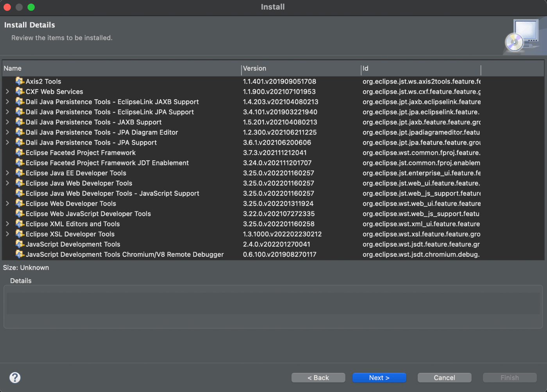The image size is (547, 392).
Task: Click the EclipseLink JPA Support row icon
Action: (20, 111)
